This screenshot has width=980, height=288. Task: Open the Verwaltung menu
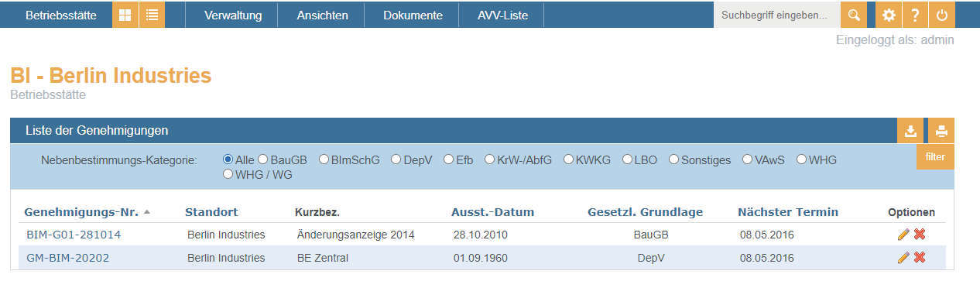(x=233, y=15)
